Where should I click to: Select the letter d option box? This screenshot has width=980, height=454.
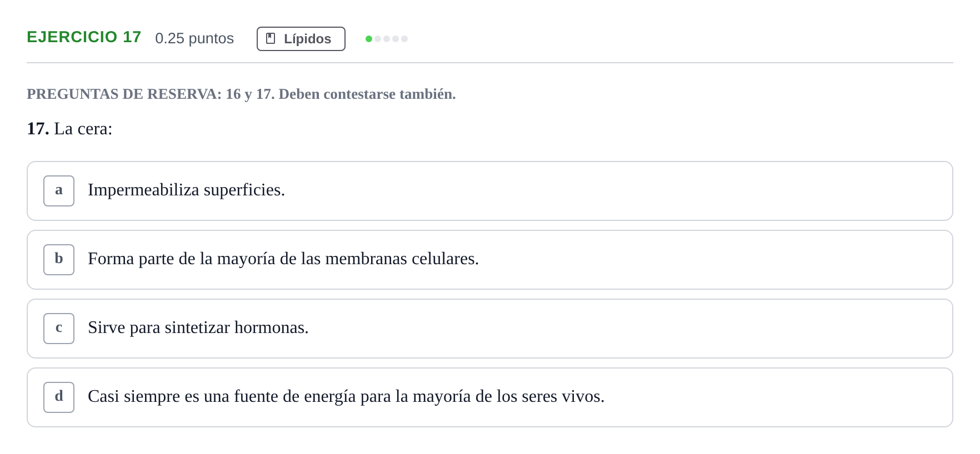coord(59,397)
